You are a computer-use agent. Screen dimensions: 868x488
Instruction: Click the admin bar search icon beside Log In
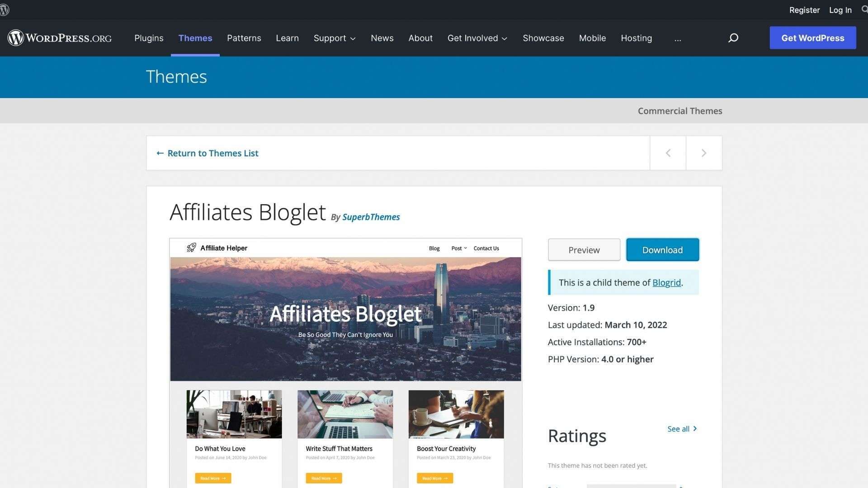coord(864,9)
